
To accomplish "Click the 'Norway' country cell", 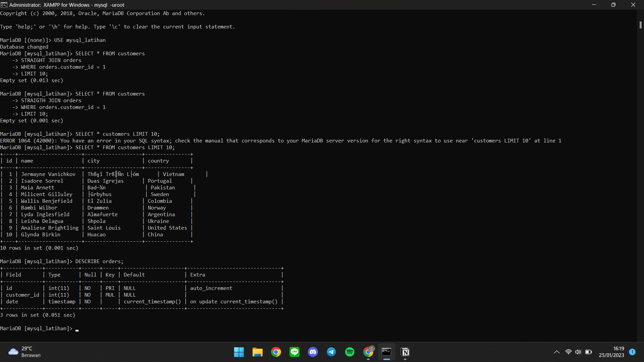I will (x=157, y=208).
